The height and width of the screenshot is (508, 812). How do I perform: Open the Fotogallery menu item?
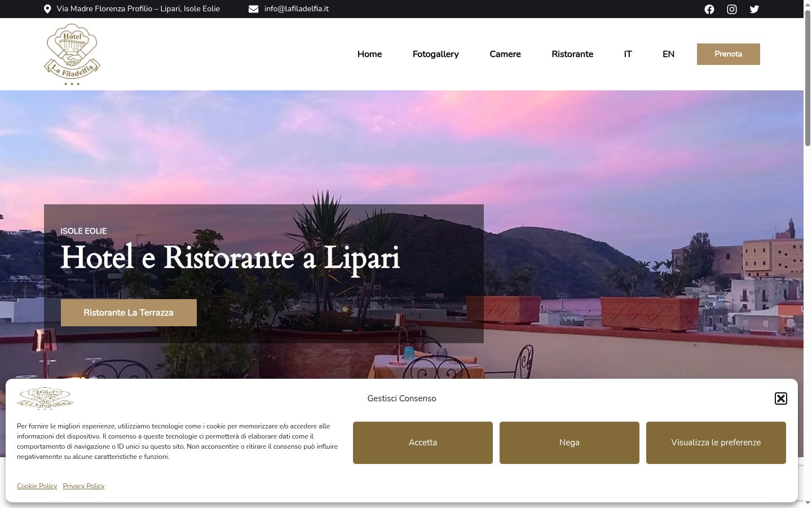pos(436,54)
